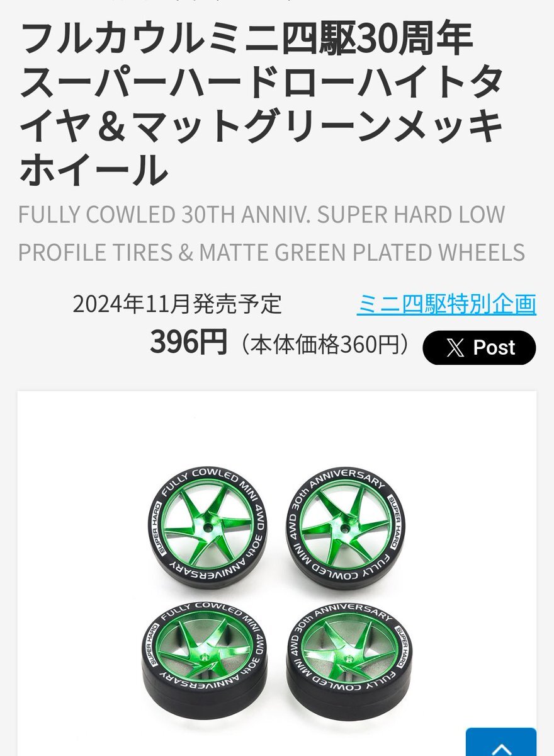Tap the word Post in the share button

(494, 348)
